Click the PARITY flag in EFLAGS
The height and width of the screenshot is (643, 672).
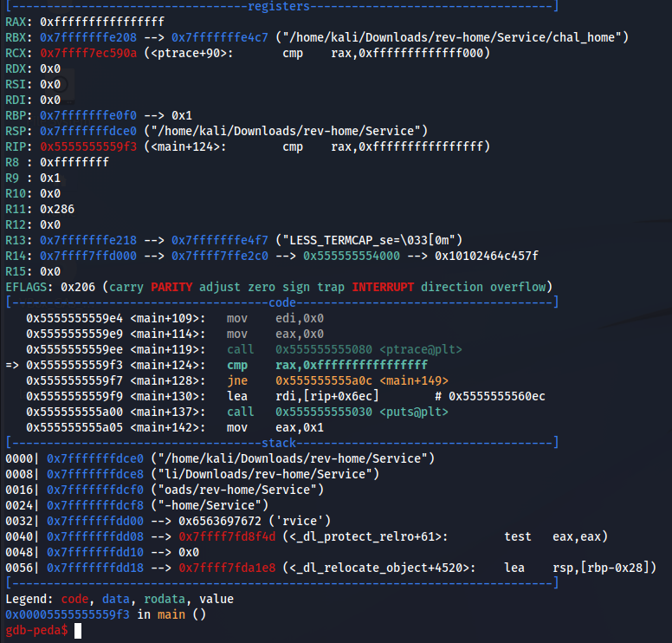171,287
